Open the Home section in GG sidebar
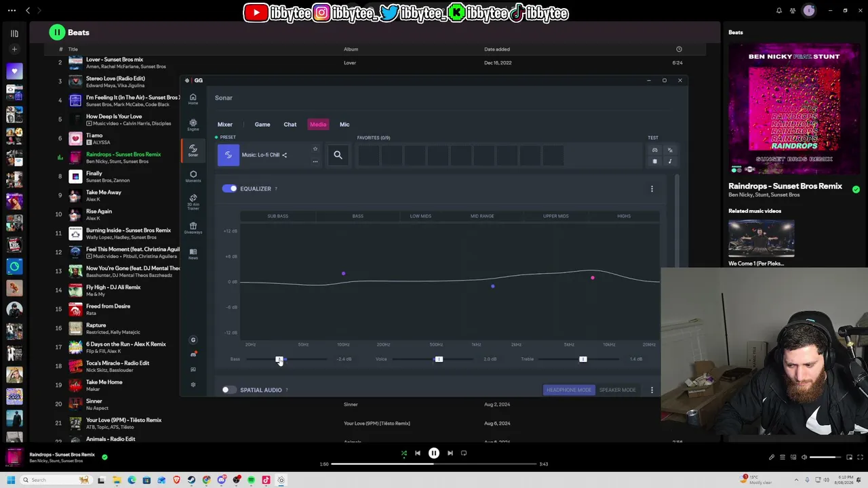The height and width of the screenshot is (488, 868). pos(193,99)
